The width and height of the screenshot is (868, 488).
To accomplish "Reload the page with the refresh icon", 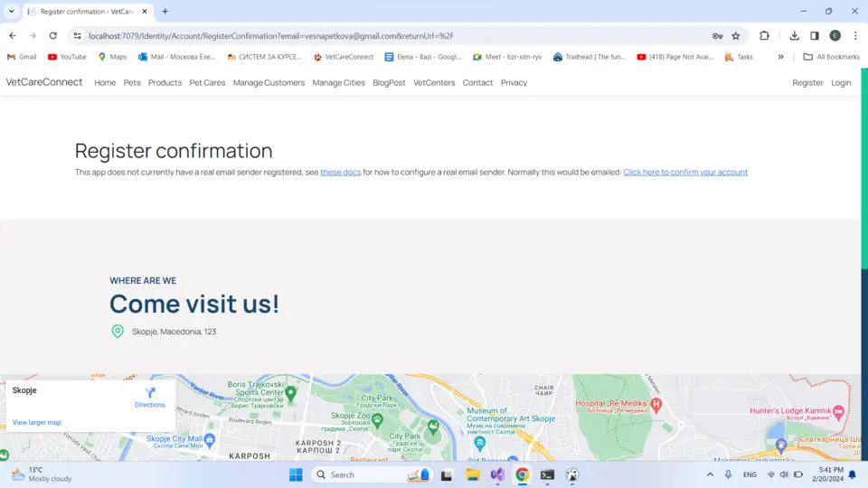I will 53,36.
